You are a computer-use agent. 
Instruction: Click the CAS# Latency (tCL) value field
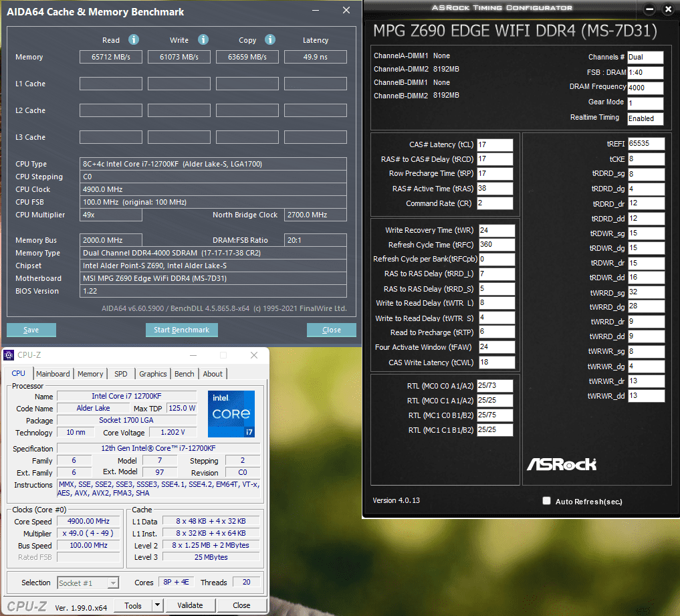point(495,145)
